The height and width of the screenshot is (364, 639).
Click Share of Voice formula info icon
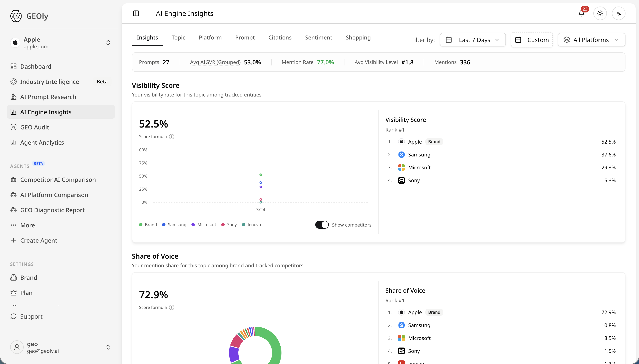click(x=172, y=307)
